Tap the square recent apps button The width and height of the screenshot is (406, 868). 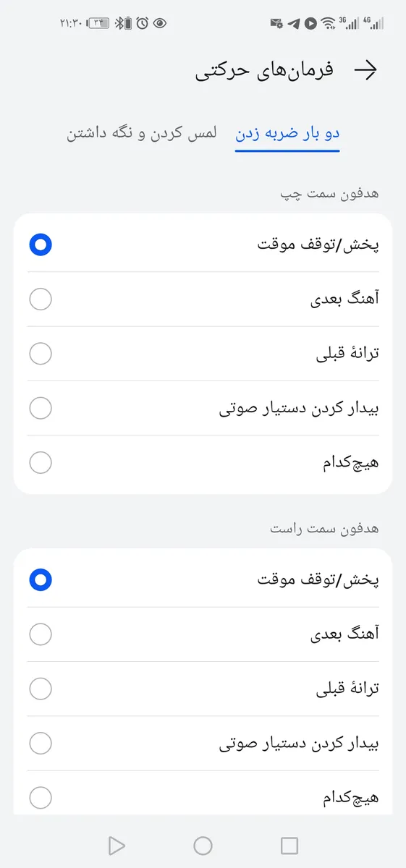pos(289,846)
